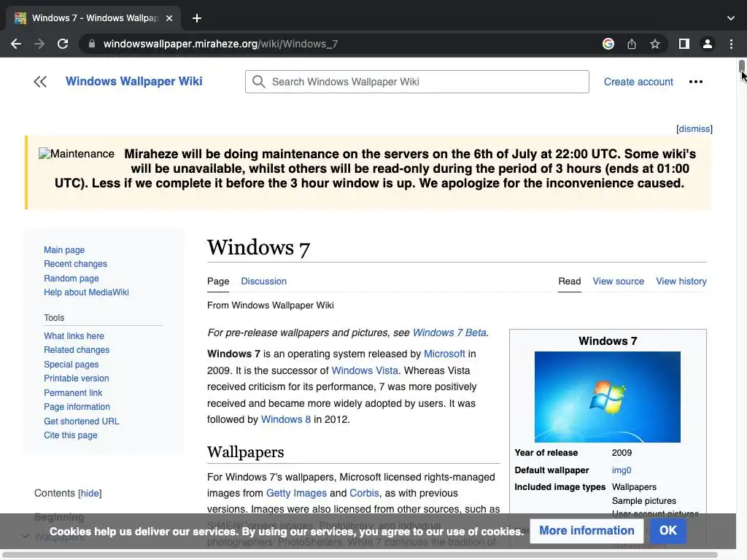Follow the Getty Images link
The image size is (747, 560).
click(296, 494)
